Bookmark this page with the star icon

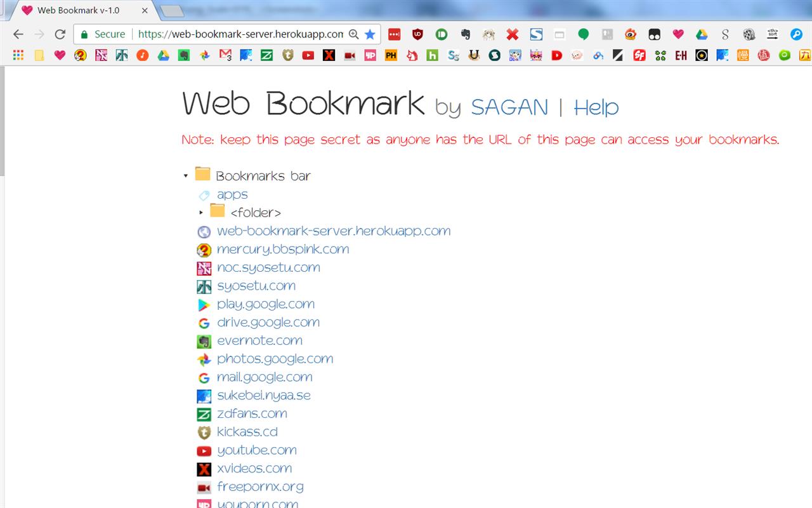coord(370,34)
